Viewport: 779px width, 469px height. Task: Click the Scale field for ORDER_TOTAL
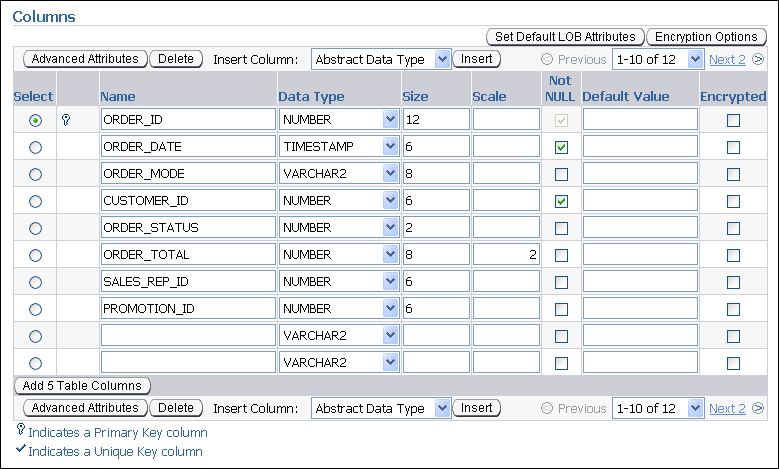click(507, 255)
